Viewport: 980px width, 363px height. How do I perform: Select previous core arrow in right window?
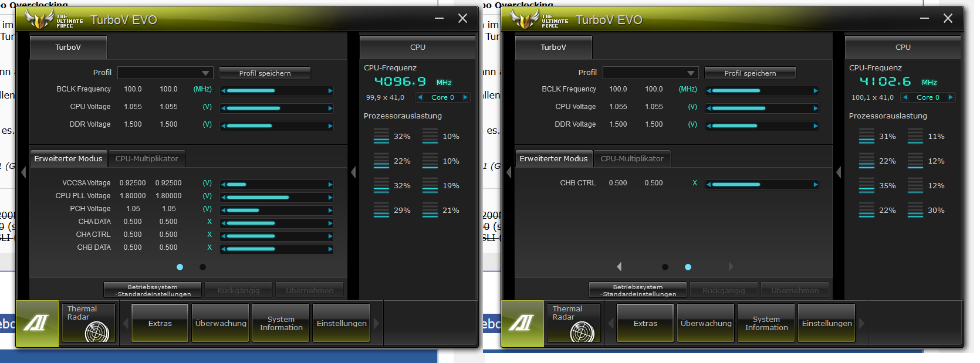905,97
